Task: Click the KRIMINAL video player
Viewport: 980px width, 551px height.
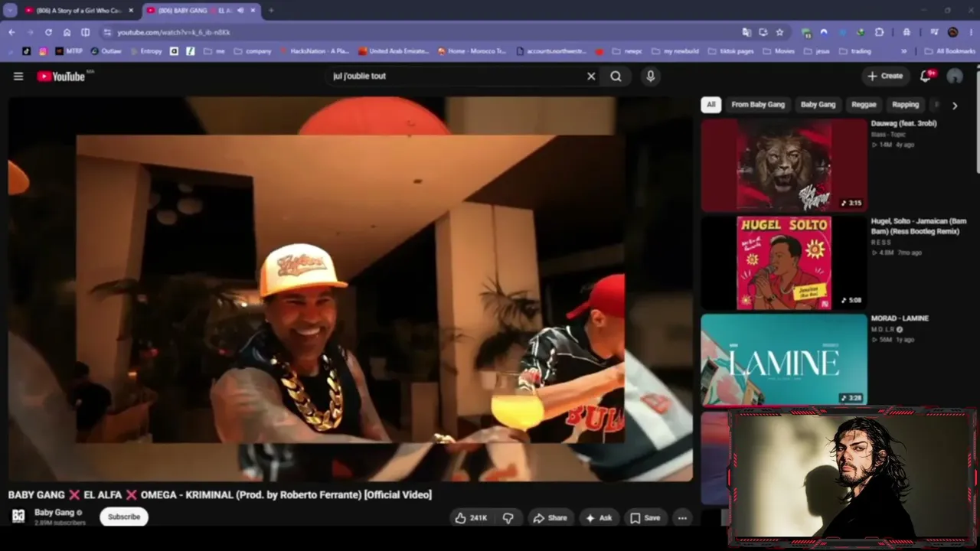Action: point(350,289)
